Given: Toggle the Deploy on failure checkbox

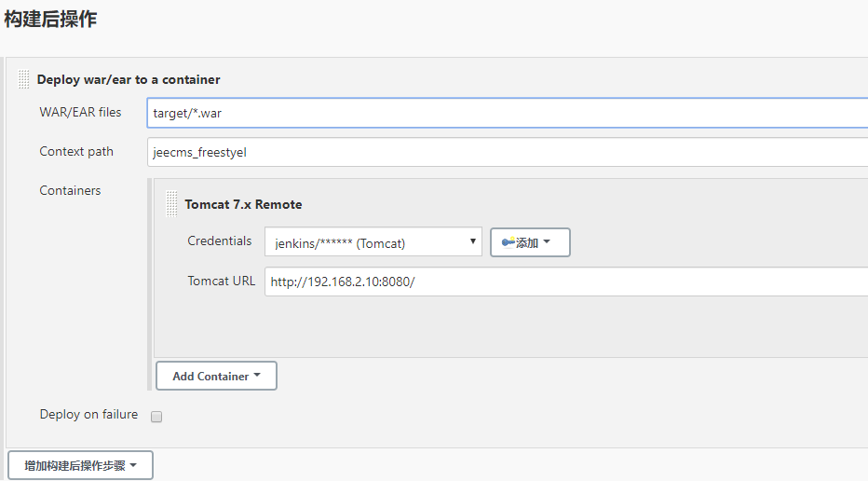Looking at the screenshot, I should [x=156, y=417].
